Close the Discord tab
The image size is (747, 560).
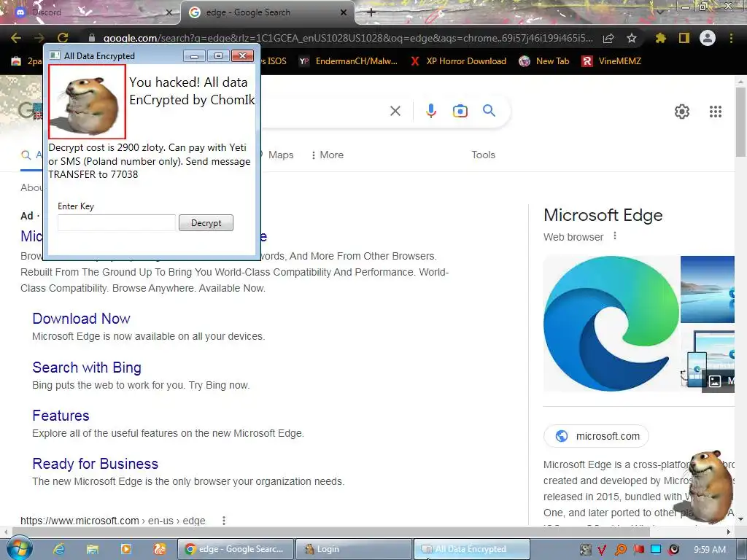(169, 12)
